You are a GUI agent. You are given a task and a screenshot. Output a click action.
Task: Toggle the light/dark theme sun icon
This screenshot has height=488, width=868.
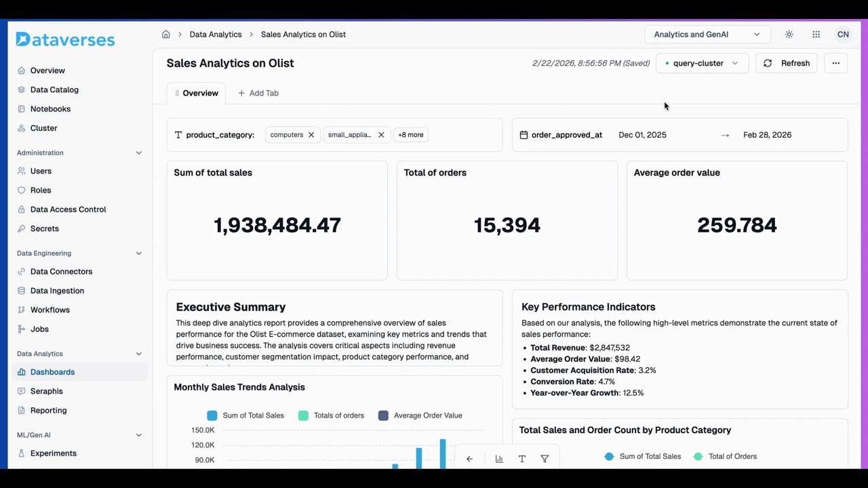click(789, 35)
